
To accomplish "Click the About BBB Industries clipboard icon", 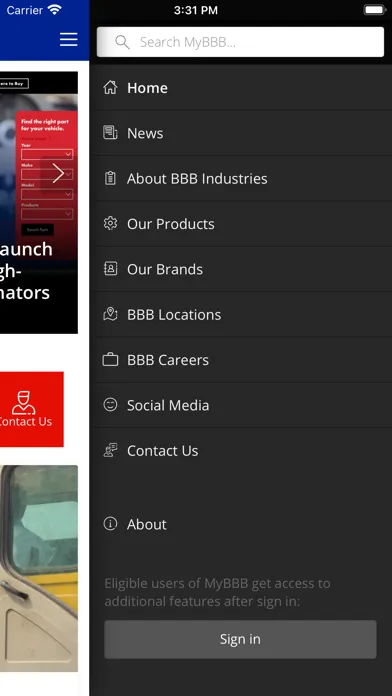I will (x=110, y=178).
